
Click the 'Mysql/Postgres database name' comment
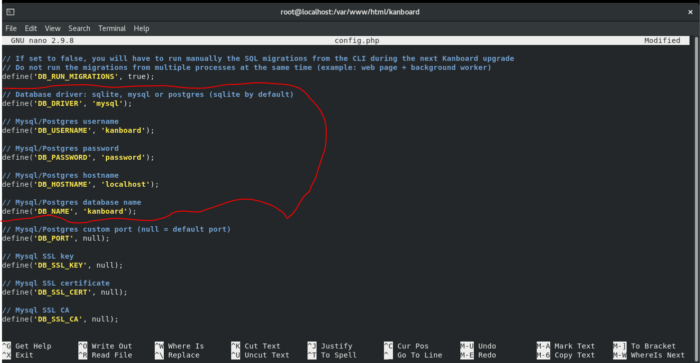[71, 202]
